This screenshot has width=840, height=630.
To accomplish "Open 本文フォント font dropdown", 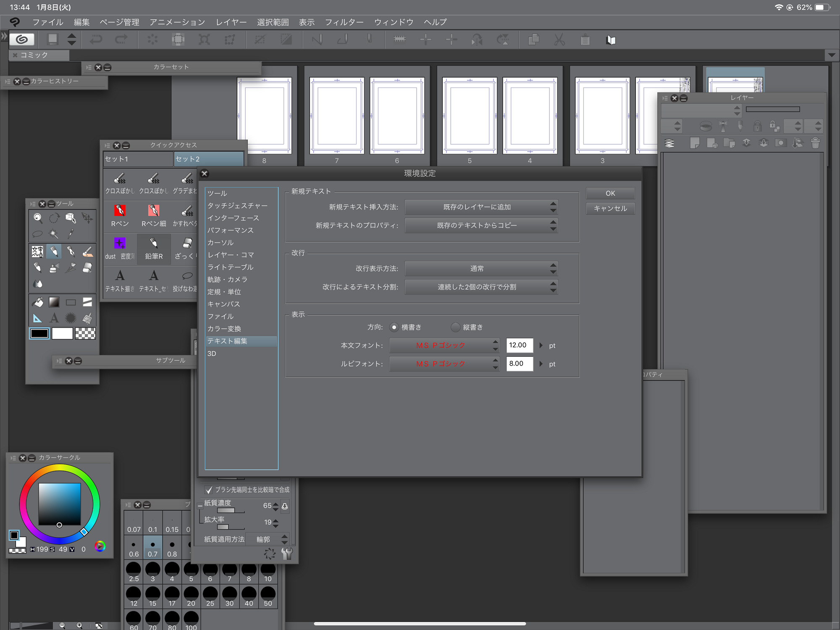I will point(444,345).
